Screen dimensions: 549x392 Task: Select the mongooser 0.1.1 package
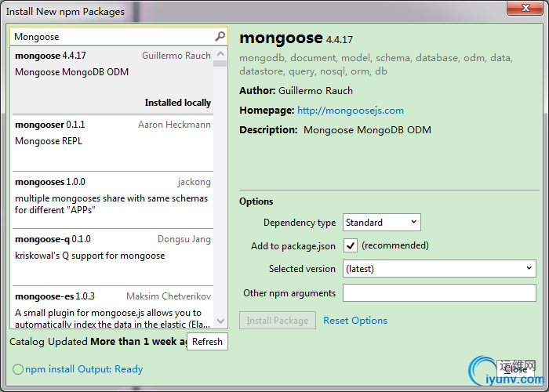[112, 143]
